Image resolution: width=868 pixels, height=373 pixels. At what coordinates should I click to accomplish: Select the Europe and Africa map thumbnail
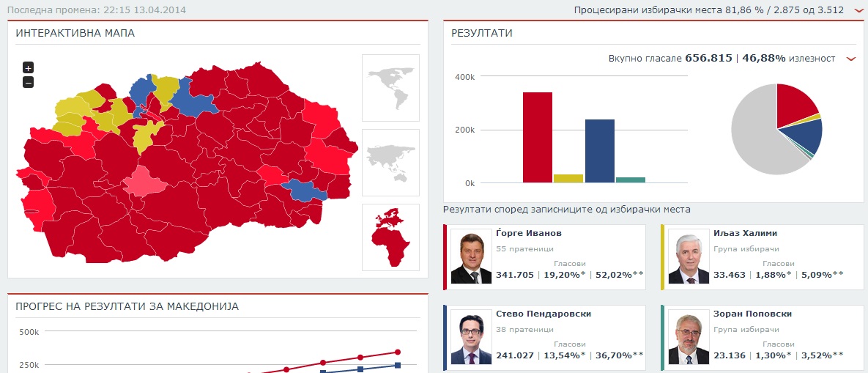(x=390, y=237)
